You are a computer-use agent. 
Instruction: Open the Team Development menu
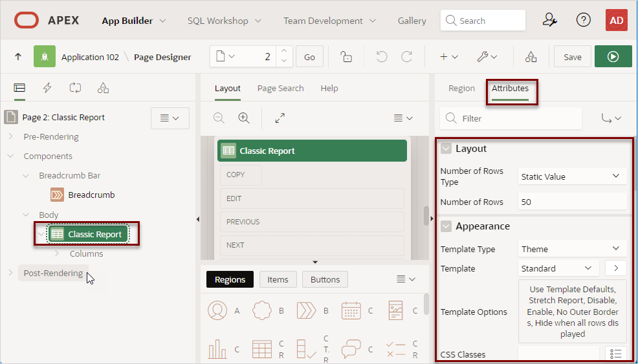click(x=329, y=21)
